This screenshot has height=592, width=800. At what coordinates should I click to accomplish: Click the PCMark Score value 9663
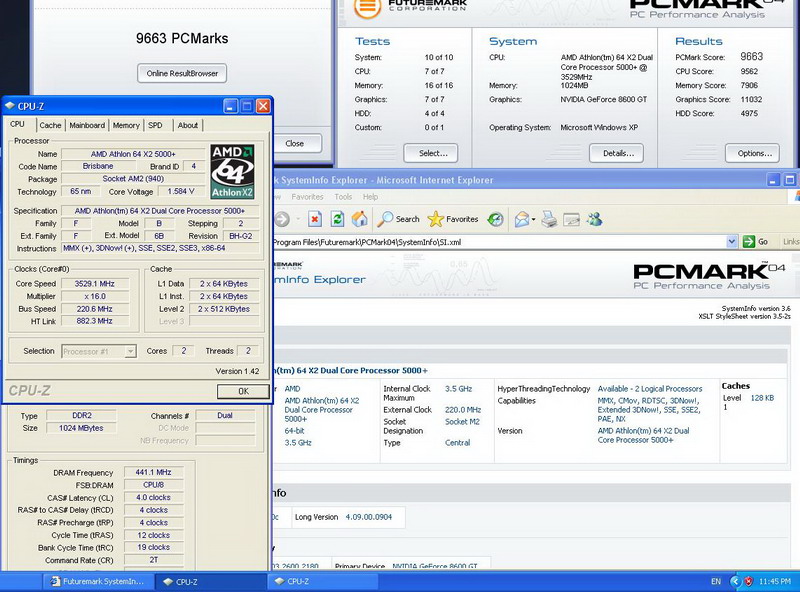752,57
